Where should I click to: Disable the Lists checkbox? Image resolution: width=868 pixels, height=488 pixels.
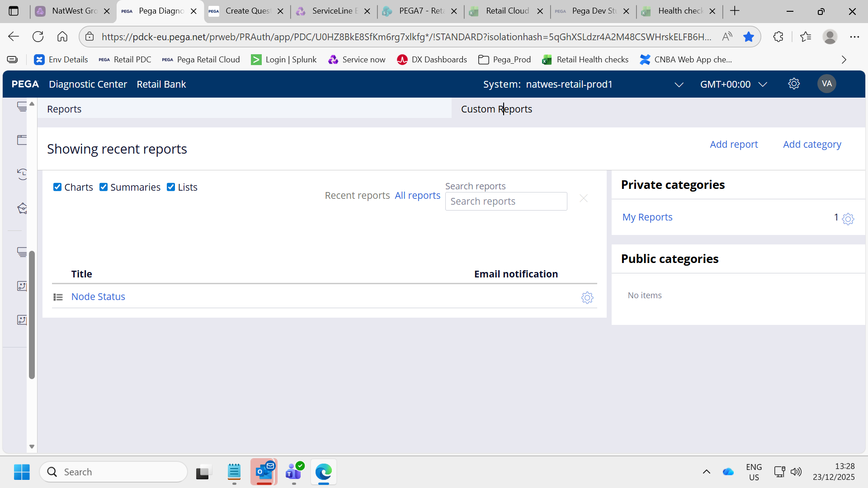pos(171,187)
